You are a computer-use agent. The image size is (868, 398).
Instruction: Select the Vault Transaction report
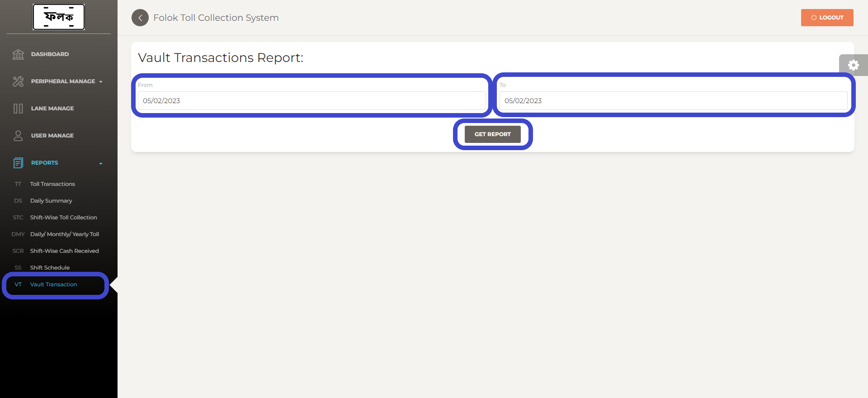tap(53, 284)
